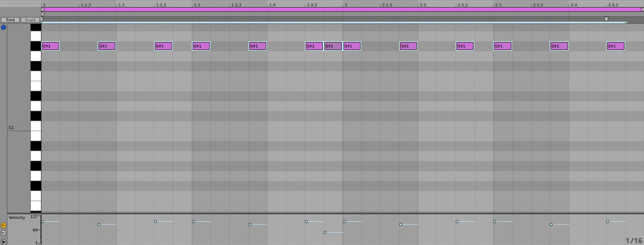Click the Velocity lane label
The image size is (644, 245).
click(x=17, y=217)
